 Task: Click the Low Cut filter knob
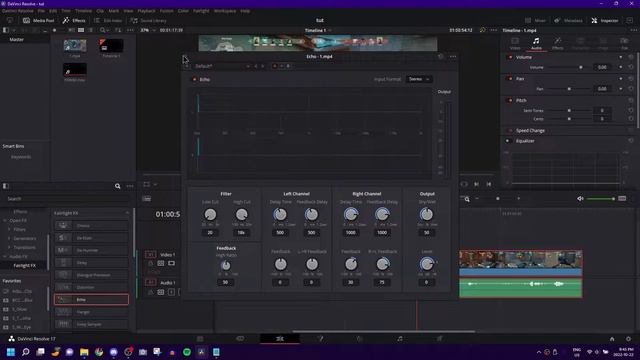pyautogui.click(x=210, y=214)
